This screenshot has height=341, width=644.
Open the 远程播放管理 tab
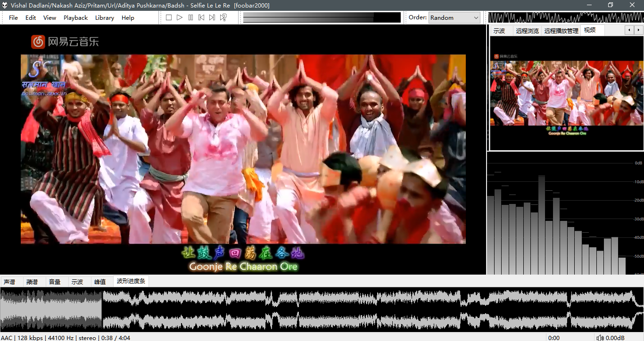[561, 31]
